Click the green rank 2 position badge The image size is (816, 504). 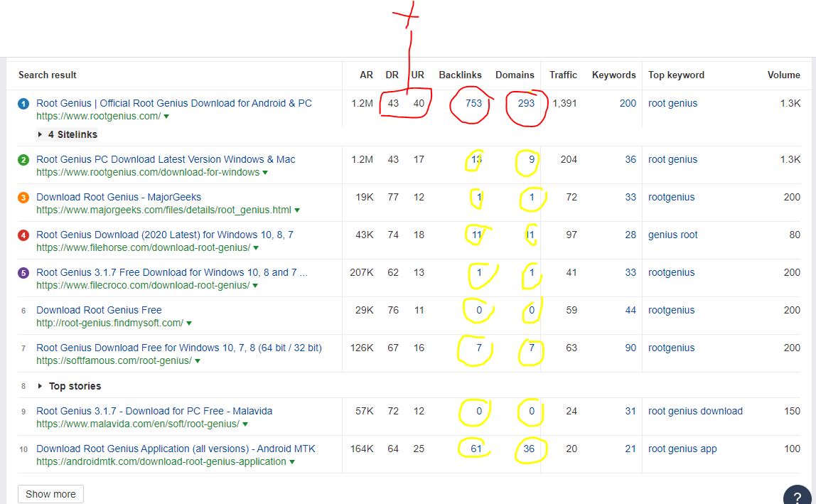tap(23, 160)
